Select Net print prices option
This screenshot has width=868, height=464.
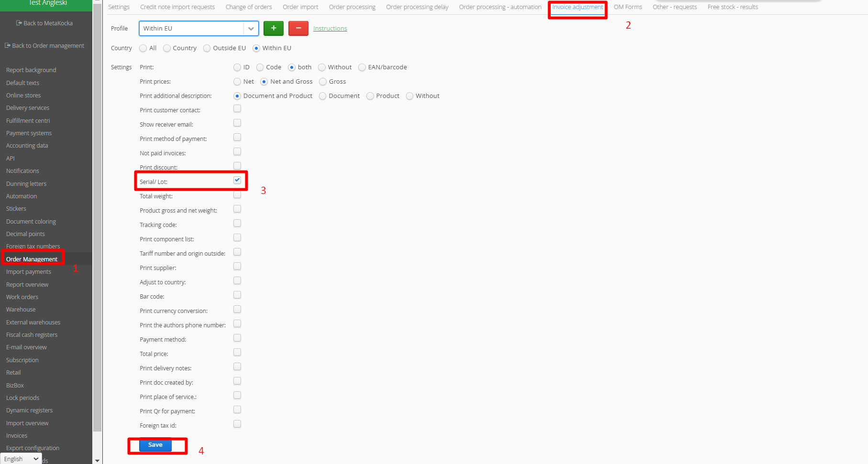[237, 82]
